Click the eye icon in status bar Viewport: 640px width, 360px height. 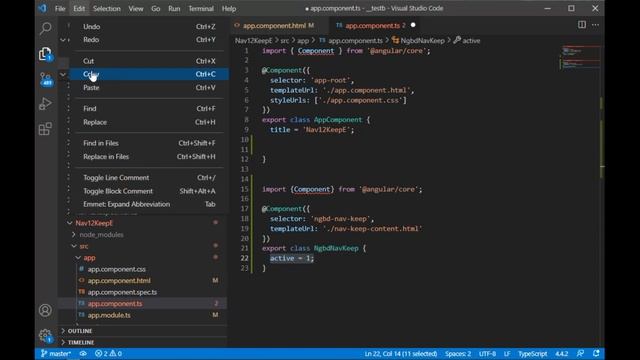(83, 353)
